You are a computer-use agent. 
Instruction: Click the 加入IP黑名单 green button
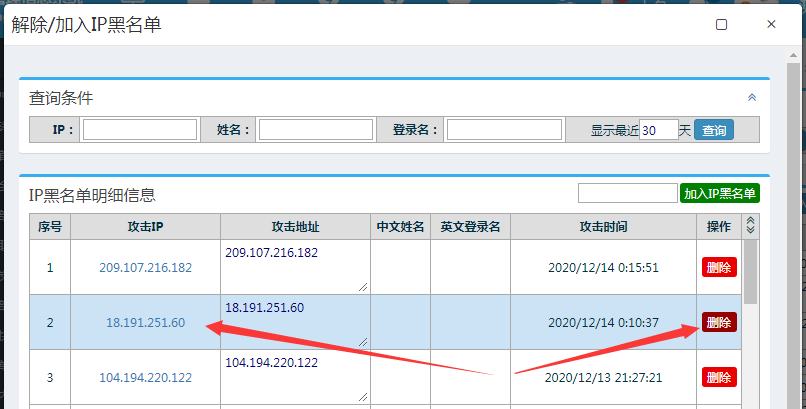click(x=720, y=193)
